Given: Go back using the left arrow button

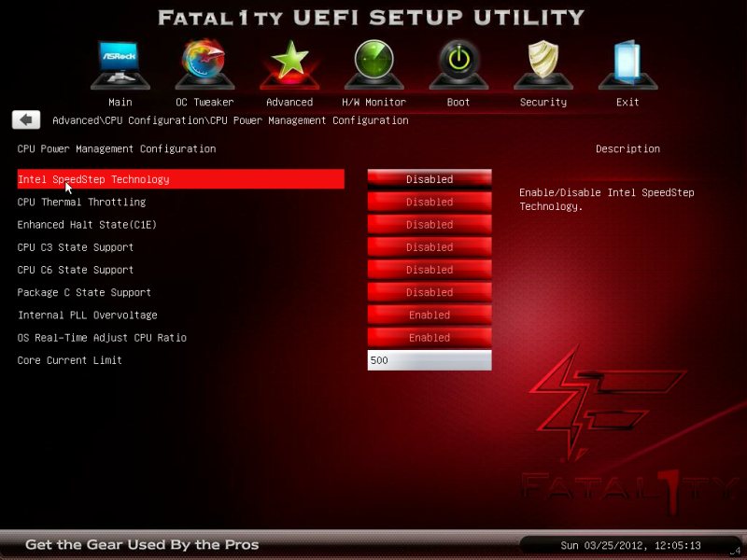Looking at the screenshot, I should 26,119.
